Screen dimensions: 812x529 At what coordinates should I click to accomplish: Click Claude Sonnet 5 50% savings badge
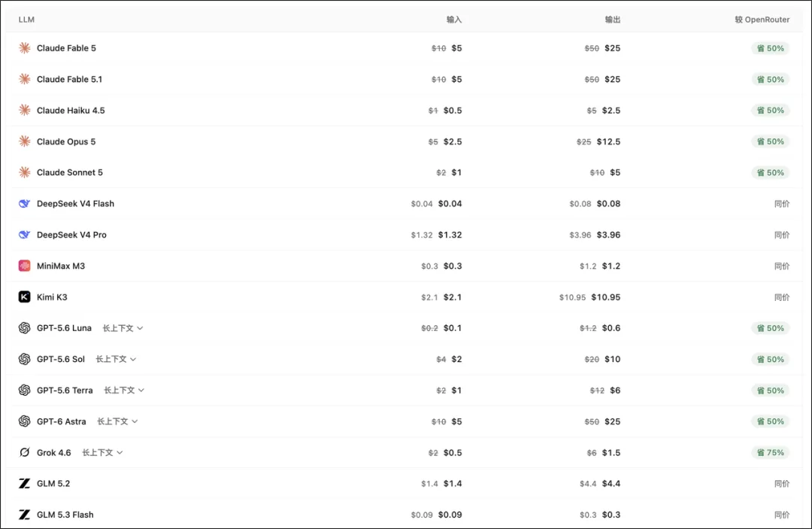pyautogui.click(x=770, y=172)
